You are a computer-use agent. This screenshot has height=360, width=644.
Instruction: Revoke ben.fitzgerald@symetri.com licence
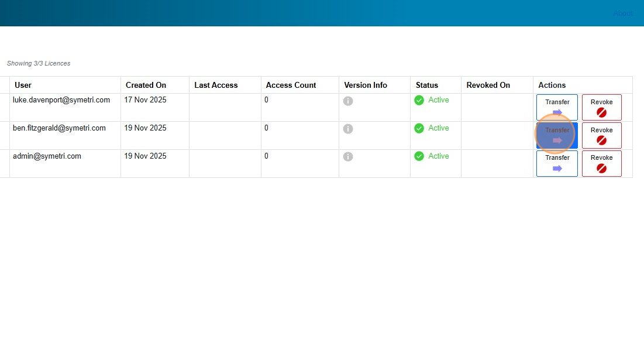click(601, 135)
